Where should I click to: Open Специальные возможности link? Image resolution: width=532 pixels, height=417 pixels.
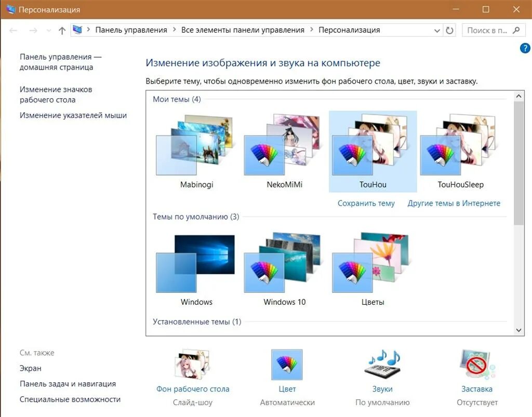(70, 399)
